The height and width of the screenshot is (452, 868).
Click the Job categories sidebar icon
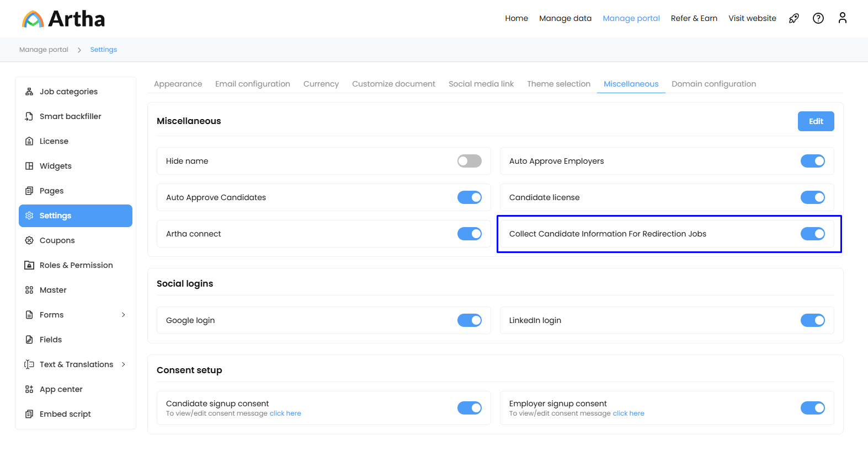pyautogui.click(x=29, y=92)
